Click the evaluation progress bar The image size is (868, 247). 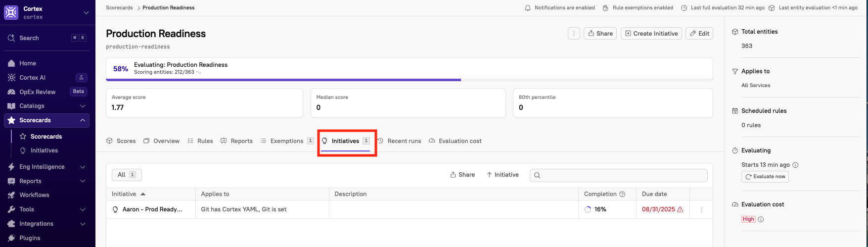(x=410, y=79)
